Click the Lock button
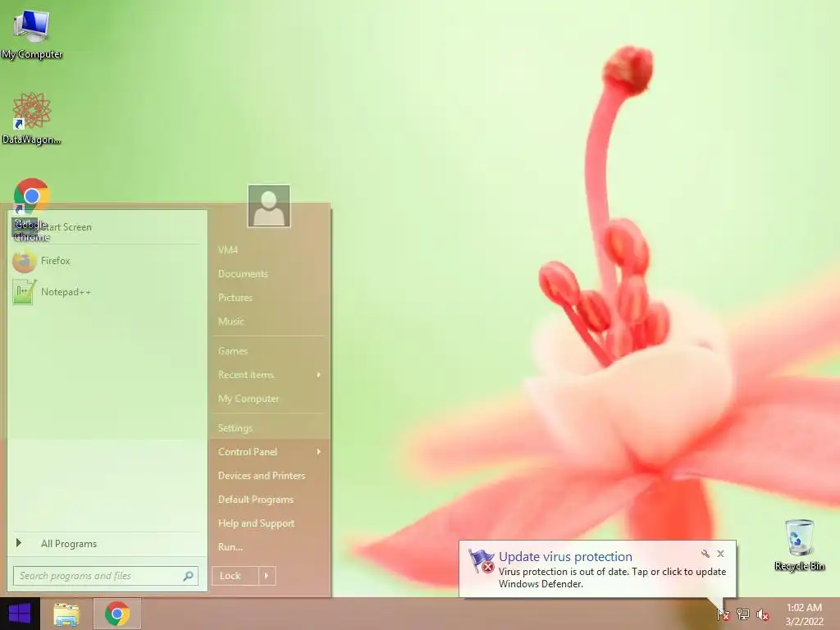Image resolution: width=840 pixels, height=630 pixels. pyautogui.click(x=235, y=576)
